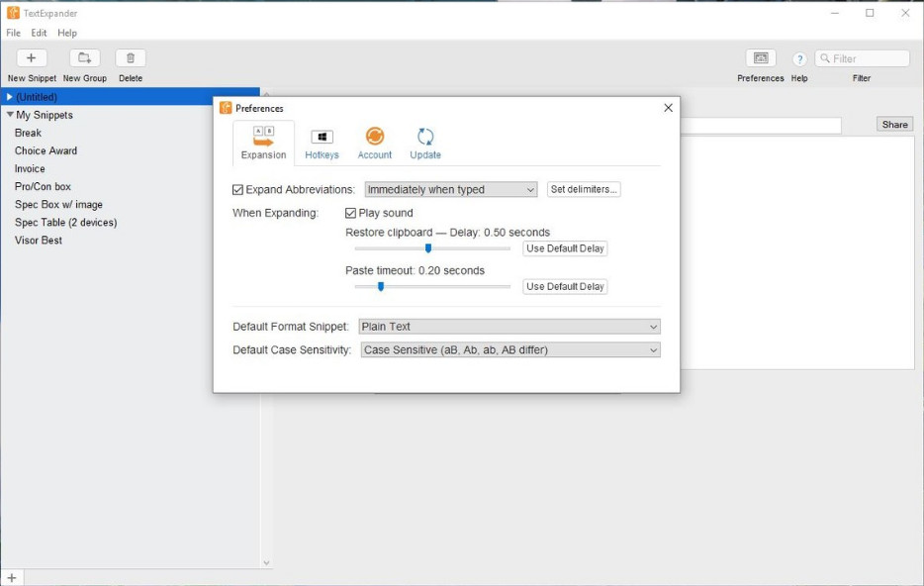Image resolution: width=924 pixels, height=586 pixels.
Task: Open Preferences from the main toolbar
Action: (x=760, y=57)
